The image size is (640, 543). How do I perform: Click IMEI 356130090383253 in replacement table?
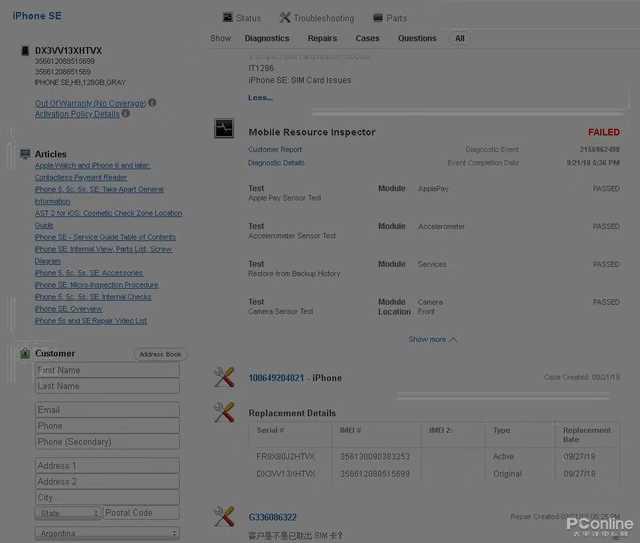click(375, 456)
